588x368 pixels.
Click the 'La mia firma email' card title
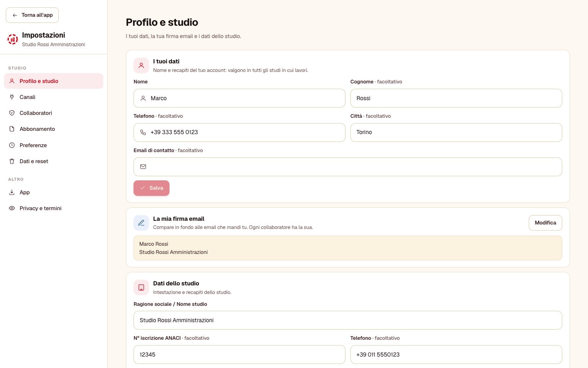click(178, 219)
